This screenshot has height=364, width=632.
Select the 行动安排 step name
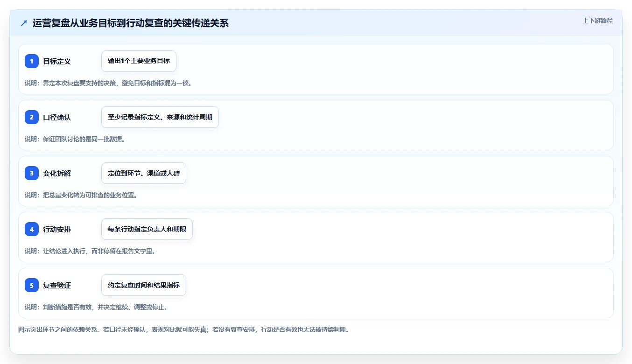click(x=57, y=229)
